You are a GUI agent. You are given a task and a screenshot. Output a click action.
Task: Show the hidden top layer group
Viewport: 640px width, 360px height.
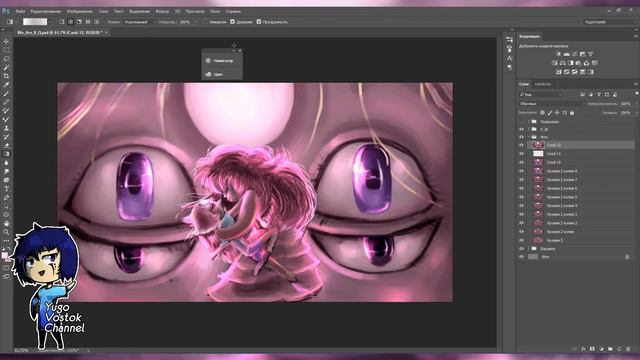click(x=521, y=122)
